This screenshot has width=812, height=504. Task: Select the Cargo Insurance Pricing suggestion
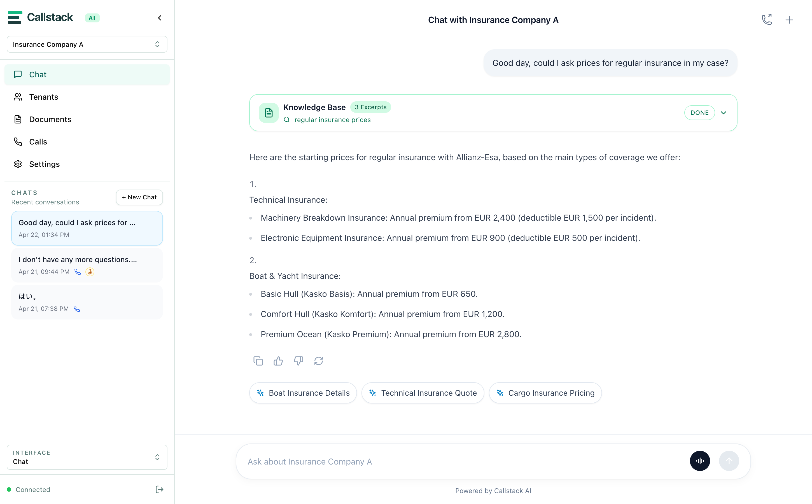click(x=545, y=393)
